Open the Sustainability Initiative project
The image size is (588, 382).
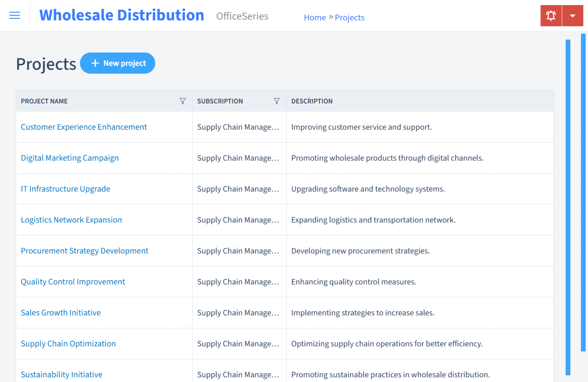pyautogui.click(x=62, y=375)
